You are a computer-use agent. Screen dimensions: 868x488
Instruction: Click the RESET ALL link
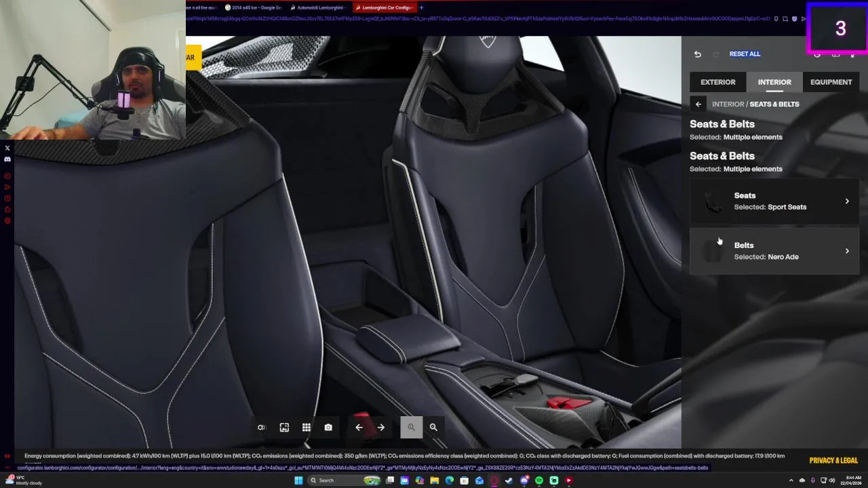point(745,54)
